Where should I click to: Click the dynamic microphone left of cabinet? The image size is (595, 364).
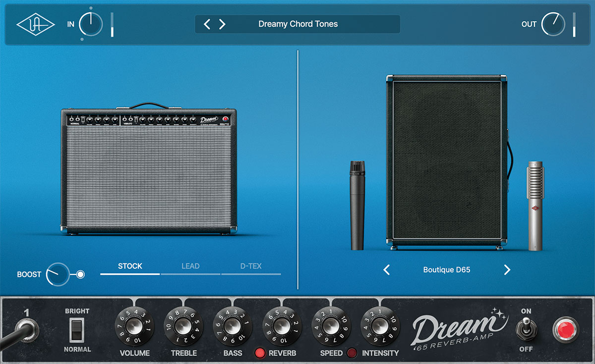[x=357, y=205]
